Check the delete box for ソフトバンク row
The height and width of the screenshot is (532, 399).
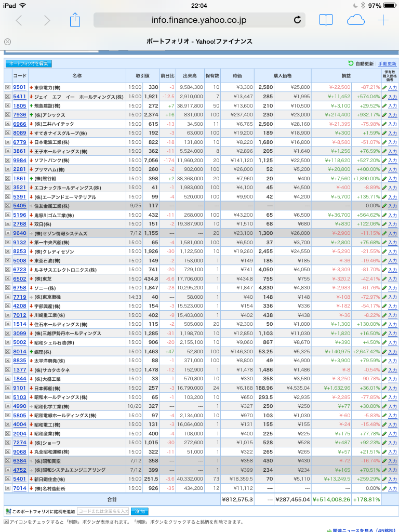point(7,160)
